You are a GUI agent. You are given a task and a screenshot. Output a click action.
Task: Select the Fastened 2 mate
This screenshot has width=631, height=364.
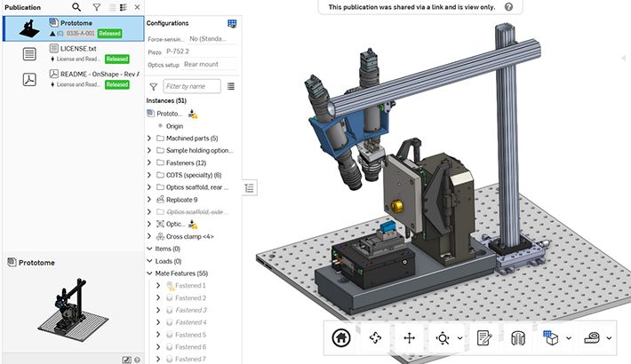click(191, 297)
